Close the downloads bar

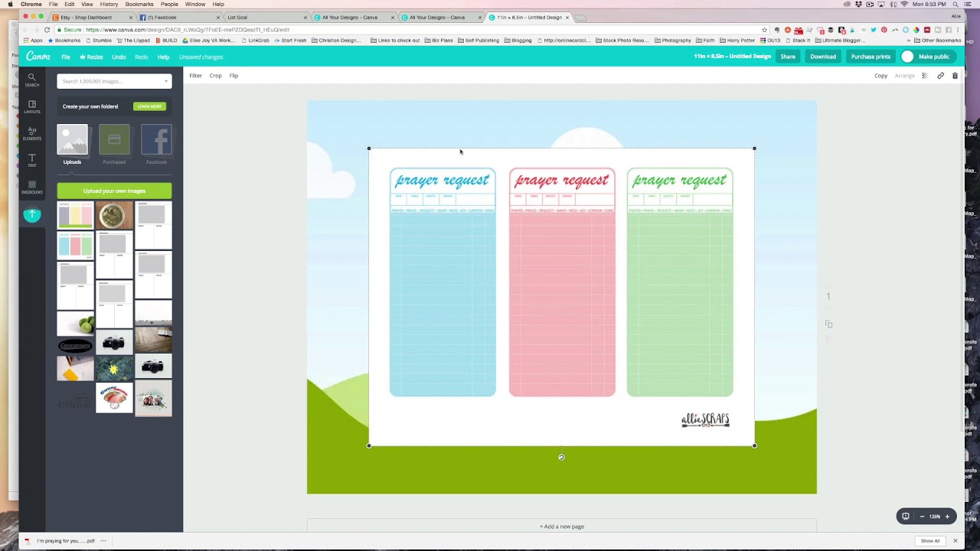955,541
